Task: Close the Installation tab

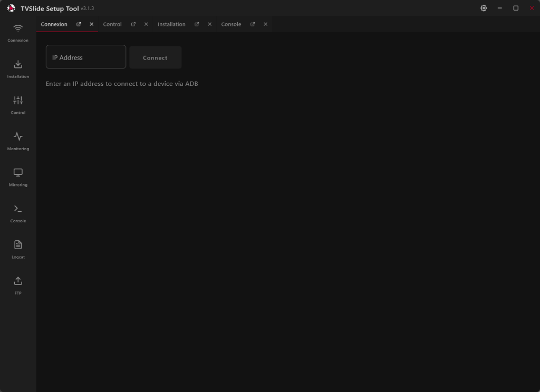Action: point(209,24)
